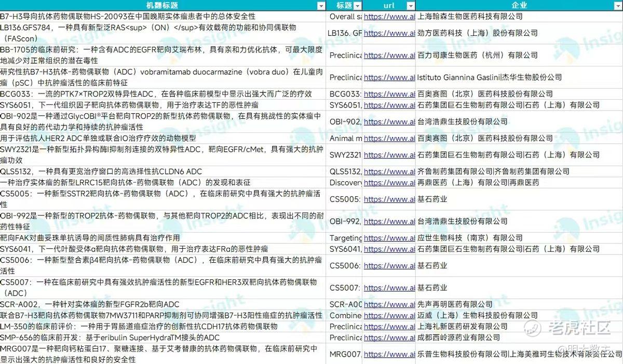Open the url link in the LM-350 row

(389, 327)
